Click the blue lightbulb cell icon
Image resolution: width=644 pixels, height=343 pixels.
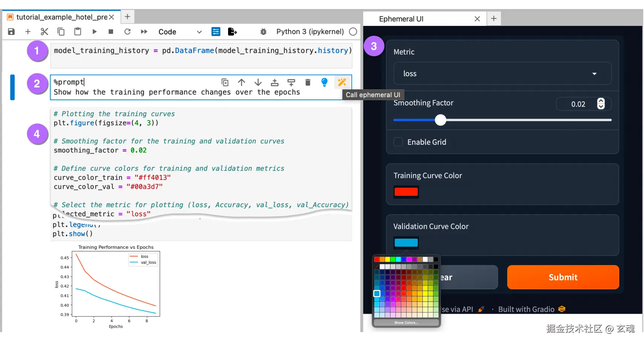(325, 83)
